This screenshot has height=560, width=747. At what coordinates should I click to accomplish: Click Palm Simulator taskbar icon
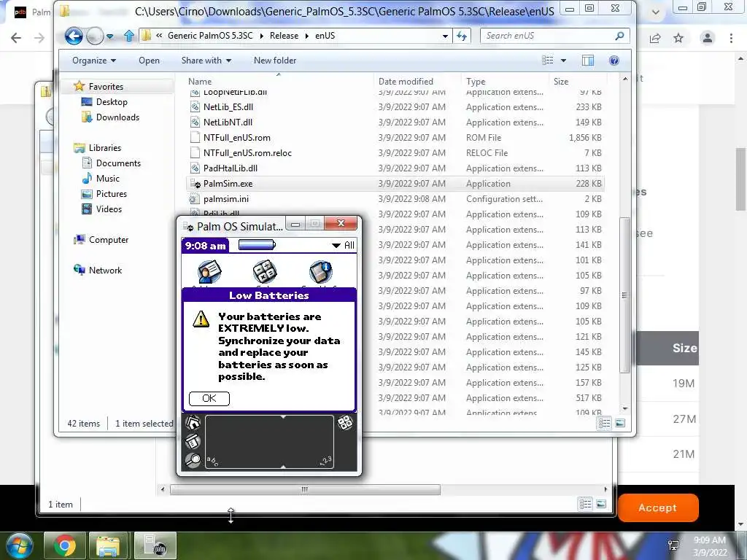click(x=155, y=545)
